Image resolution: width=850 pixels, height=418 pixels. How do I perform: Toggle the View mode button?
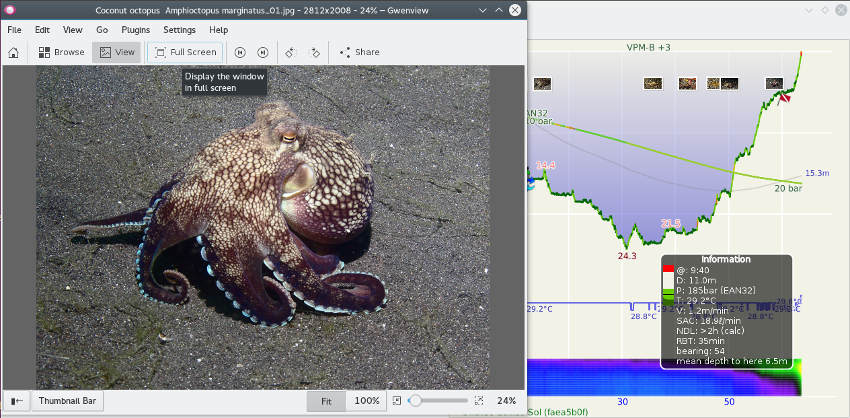coord(116,52)
